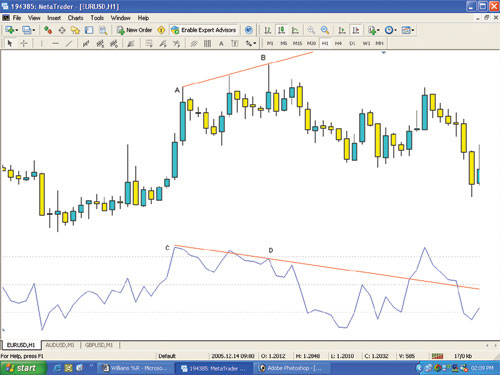
Task: Expand the Periods dropdown arrow
Action: [395, 30]
